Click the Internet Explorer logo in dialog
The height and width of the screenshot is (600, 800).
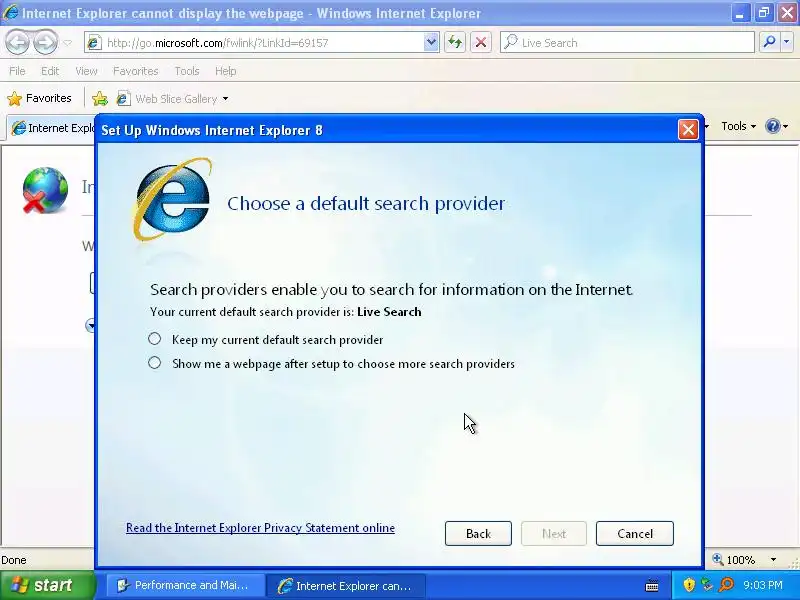coord(172,199)
